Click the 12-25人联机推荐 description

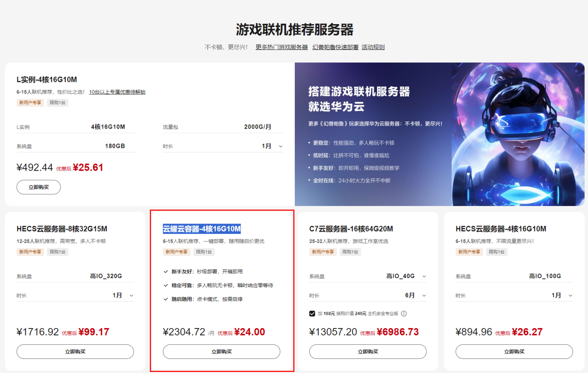coord(61,241)
